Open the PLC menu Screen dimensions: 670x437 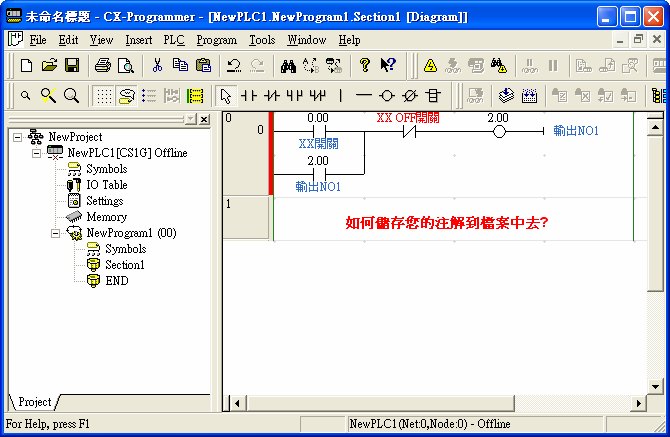tap(174, 40)
